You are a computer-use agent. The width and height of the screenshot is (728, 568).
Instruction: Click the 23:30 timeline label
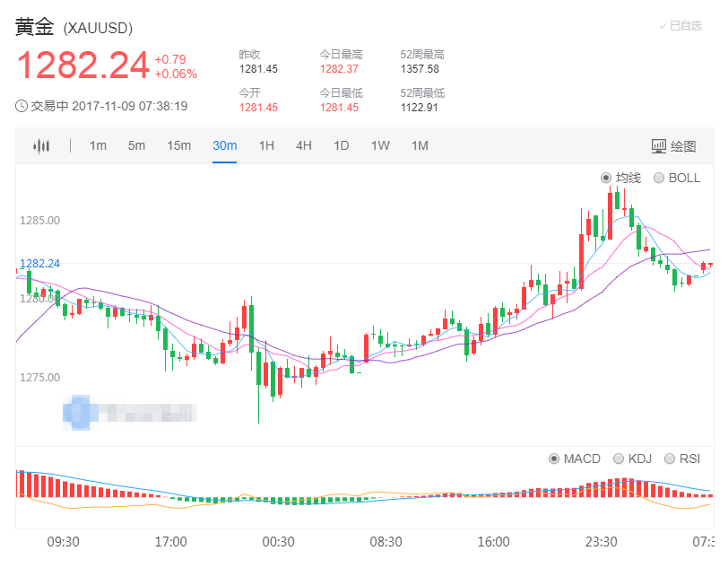pos(602,542)
